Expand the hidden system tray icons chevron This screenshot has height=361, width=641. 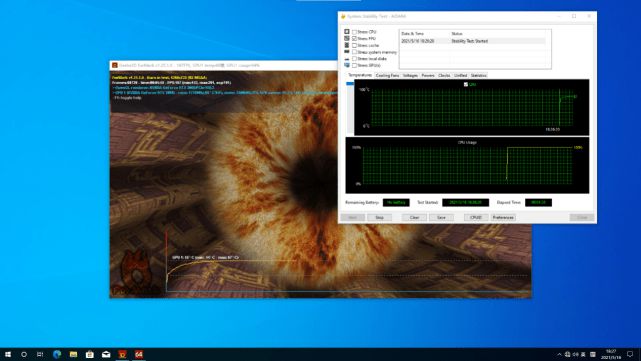[559, 354]
